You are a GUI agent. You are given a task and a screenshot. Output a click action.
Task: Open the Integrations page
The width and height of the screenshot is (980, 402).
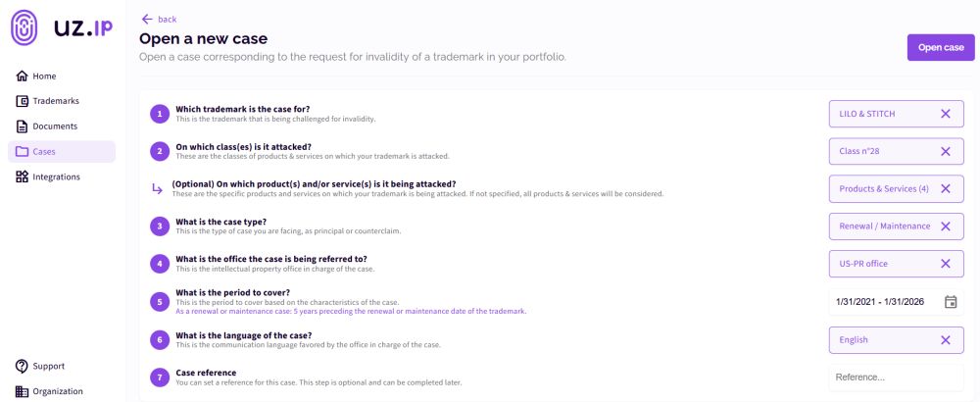pos(56,177)
